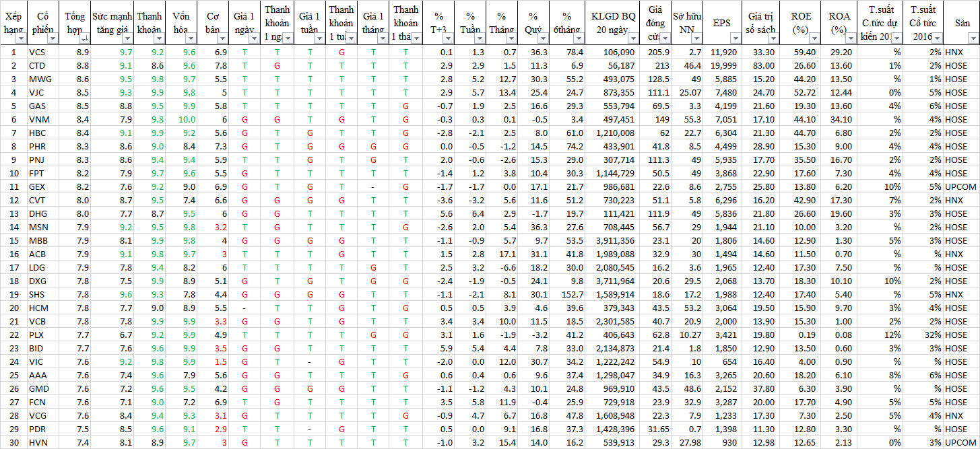Select the FPT stock ticker cell

click(44, 173)
